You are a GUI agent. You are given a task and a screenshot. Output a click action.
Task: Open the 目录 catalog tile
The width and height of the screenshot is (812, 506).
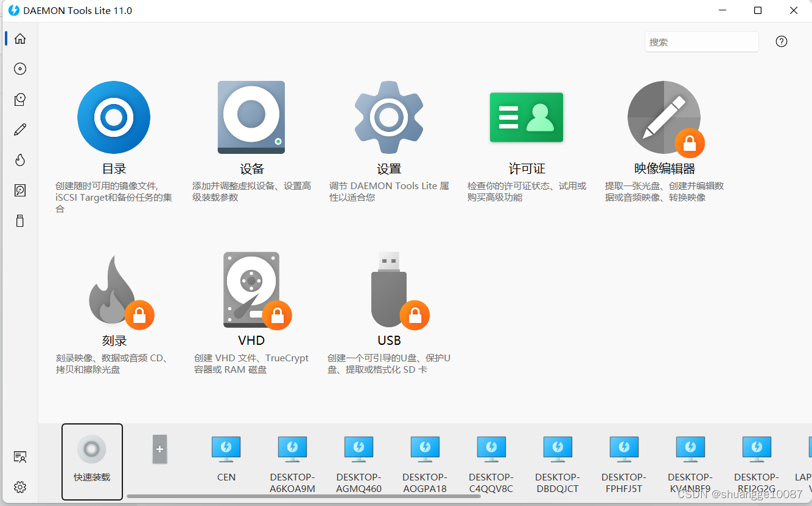point(114,117)
